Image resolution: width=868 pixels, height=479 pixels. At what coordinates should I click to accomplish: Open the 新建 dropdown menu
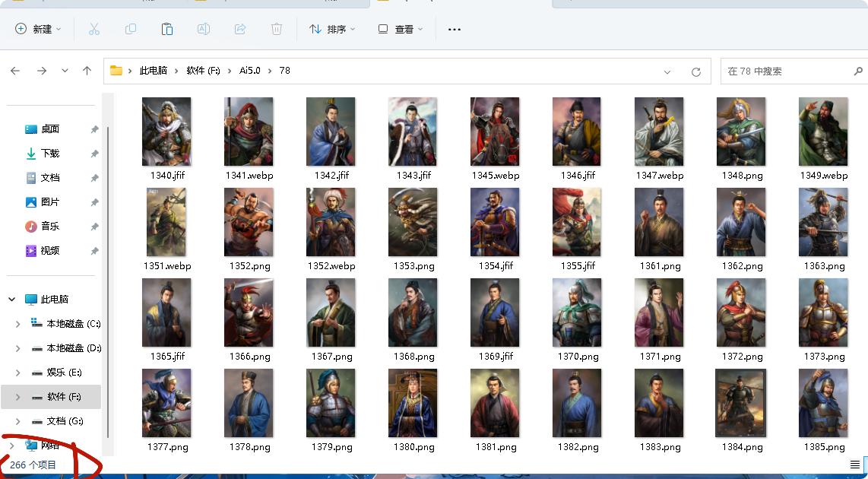pyautogui.click(x=38, y=30)
